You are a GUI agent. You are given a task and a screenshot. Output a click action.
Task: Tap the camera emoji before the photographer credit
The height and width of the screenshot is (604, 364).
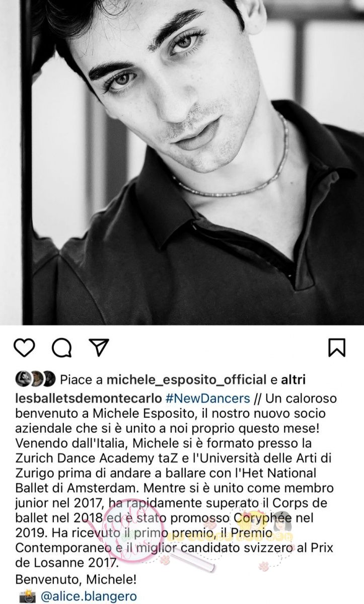[27, 597]
